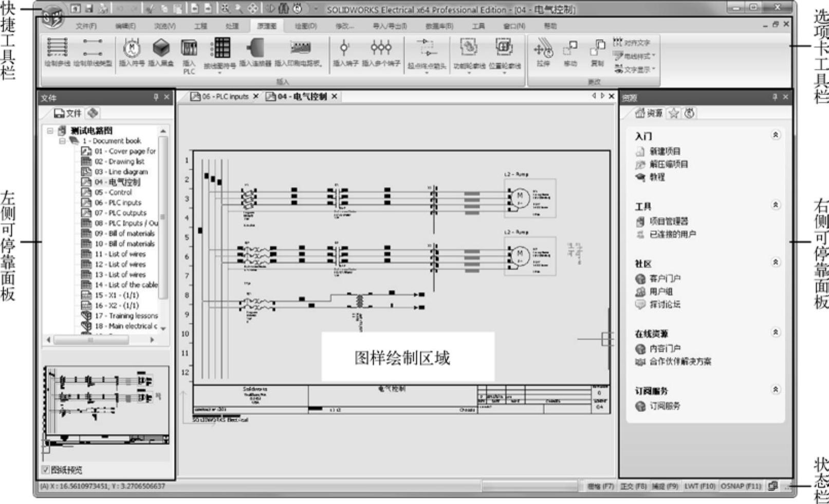Toggle OSNAP (F11) object snap
Image resolution: width=829 pixels, height=504 pixels.
pos(741,486)
